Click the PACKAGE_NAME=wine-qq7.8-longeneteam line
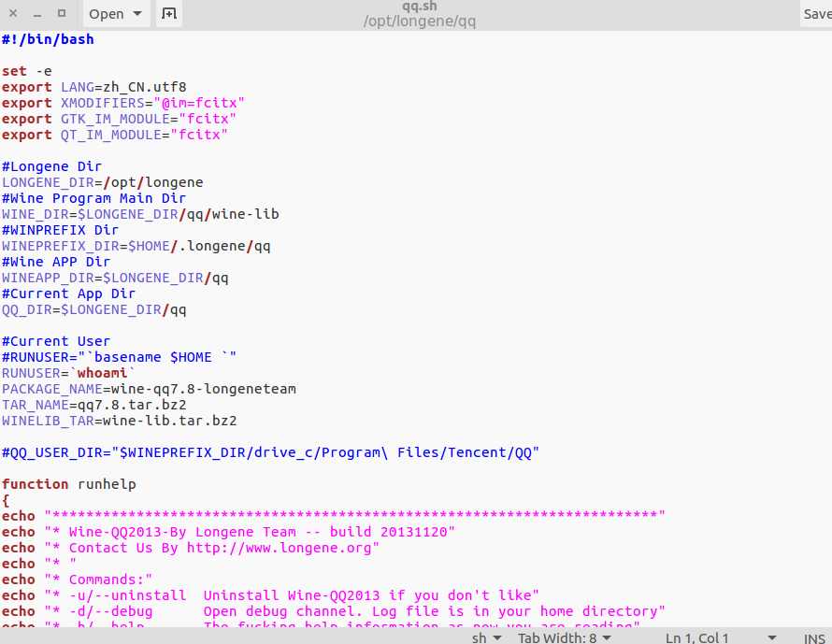 [x=149, y=390]
